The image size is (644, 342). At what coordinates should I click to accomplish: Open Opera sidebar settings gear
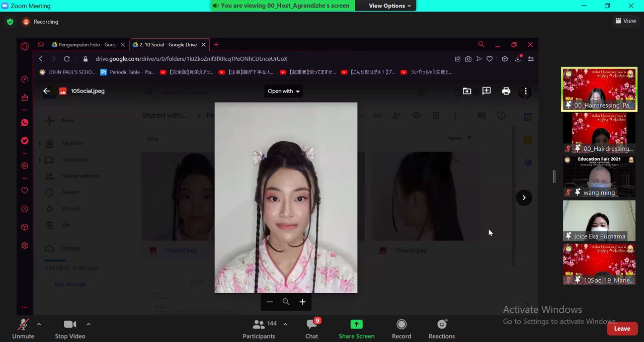point(25,246)
